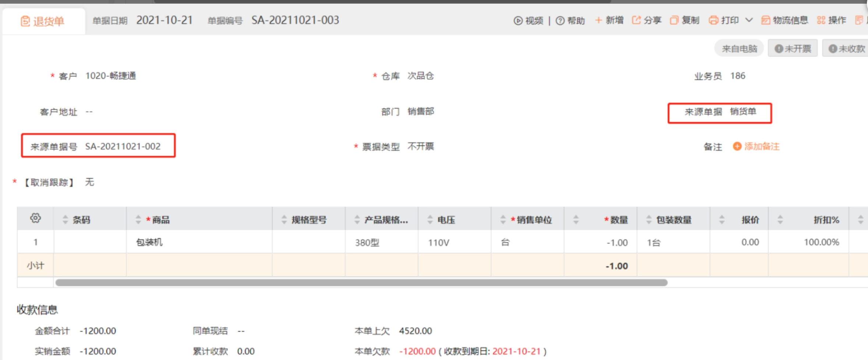Sort by barcode column arrows
This screenshot has width=868, height=360.
pyautogui.click(x=66, y=220)
